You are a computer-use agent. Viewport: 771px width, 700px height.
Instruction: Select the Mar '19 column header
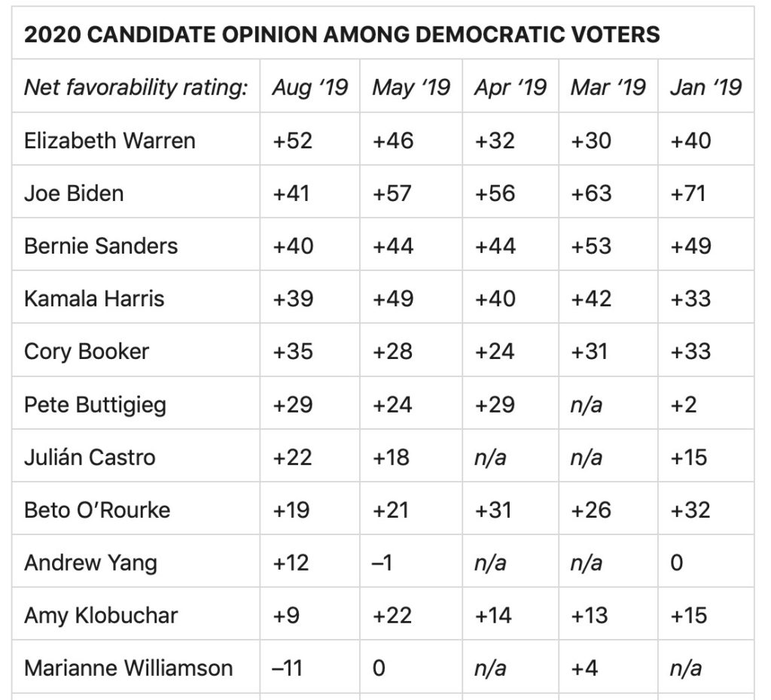click(x=608, y=87)
